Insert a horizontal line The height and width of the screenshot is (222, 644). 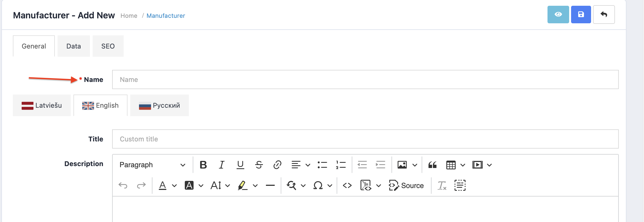coord(270,186)
